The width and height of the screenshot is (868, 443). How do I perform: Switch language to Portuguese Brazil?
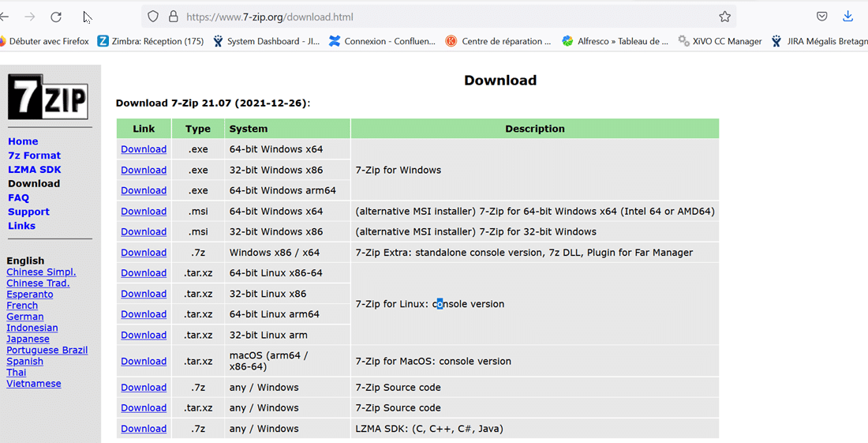point(47,350)
